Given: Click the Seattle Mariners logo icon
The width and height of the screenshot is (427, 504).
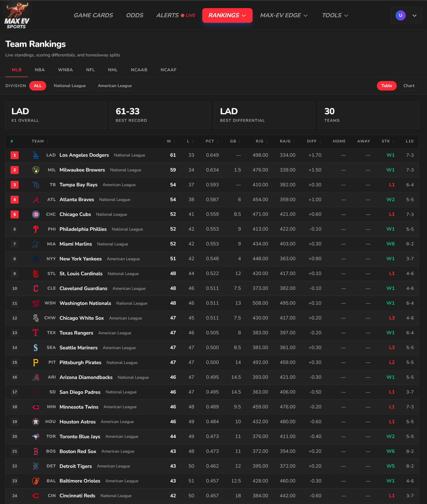Looking at the screenshot, I should (36, 348).
